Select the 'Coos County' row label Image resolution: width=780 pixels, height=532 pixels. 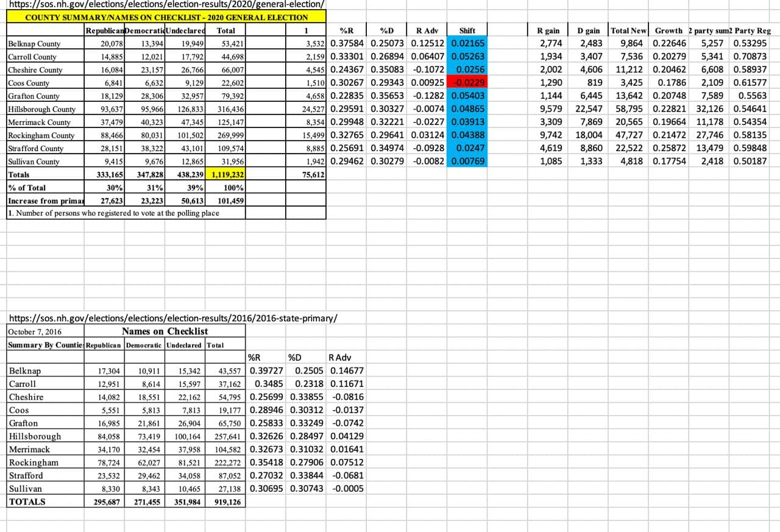pos(46,83)
